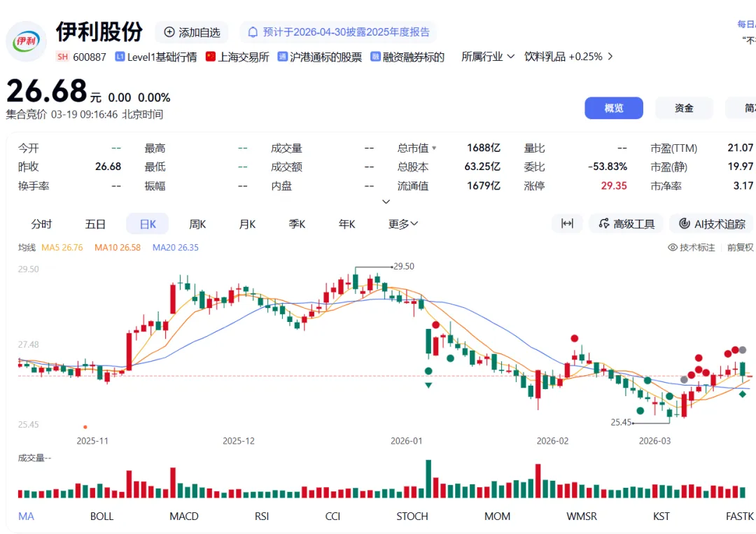Click the 上海交易所 flag icon
The width and height of the screenshot is (756, 534).
click(x=211, y=57)
